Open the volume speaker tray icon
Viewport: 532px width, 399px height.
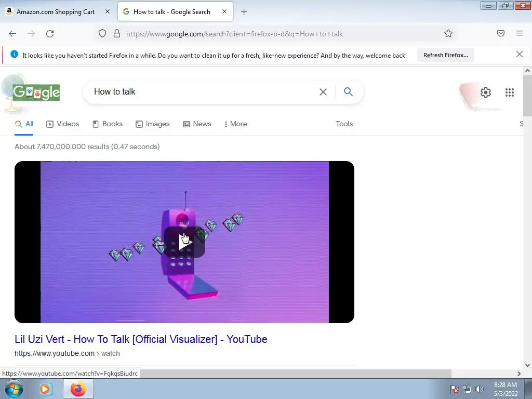point(479,389)
